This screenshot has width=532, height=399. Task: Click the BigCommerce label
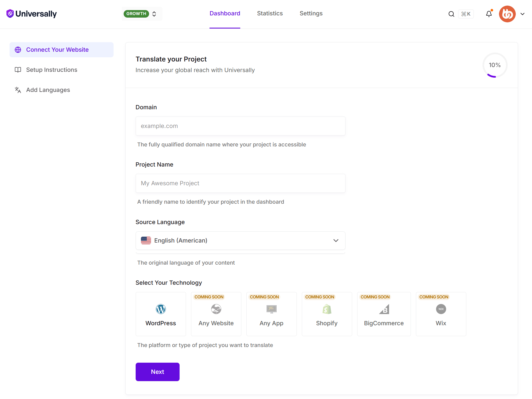(384, 323)
